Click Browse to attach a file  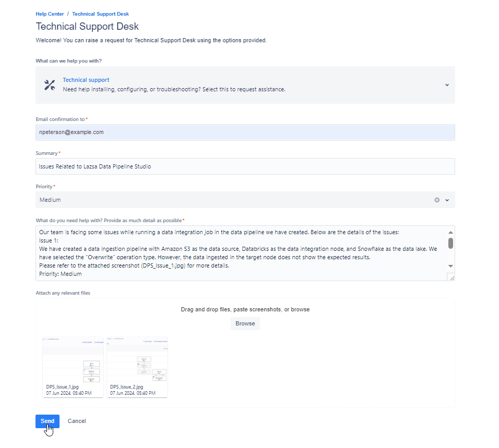pos(245,323)
